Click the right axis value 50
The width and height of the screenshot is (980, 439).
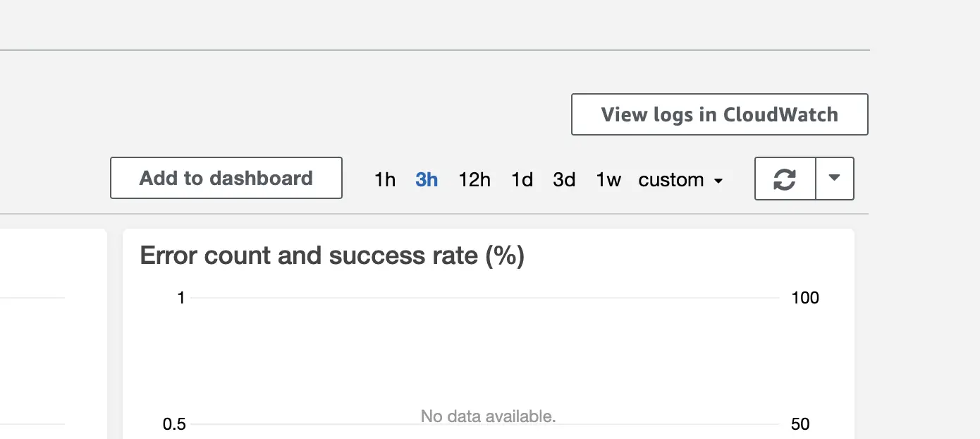coord(800,424)
